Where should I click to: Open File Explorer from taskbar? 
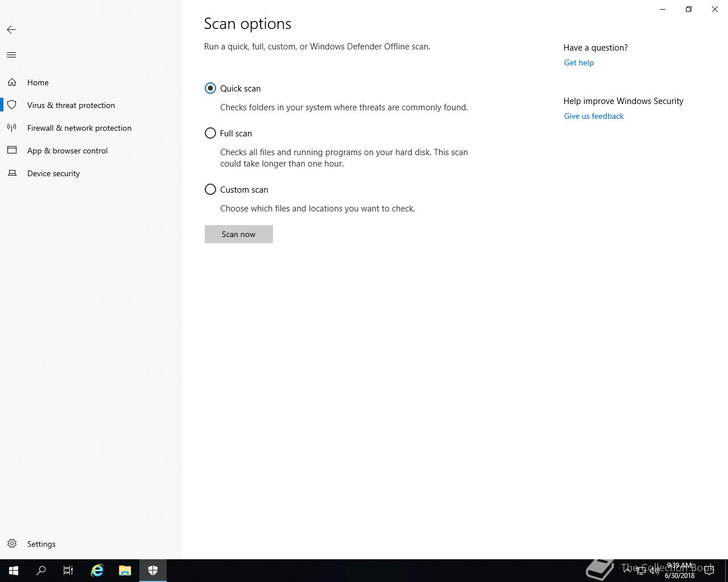pos(125,571)
